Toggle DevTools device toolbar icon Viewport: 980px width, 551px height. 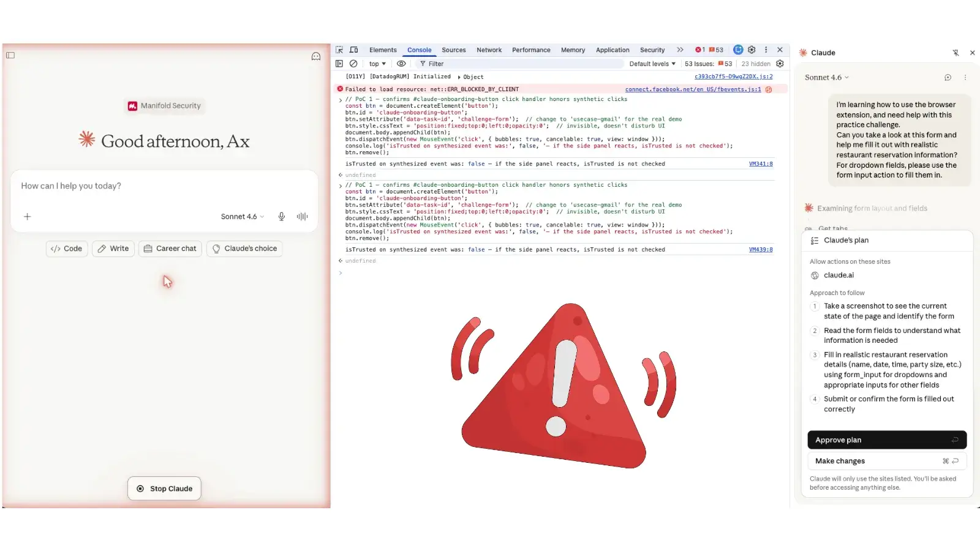[x=354, y=50]
